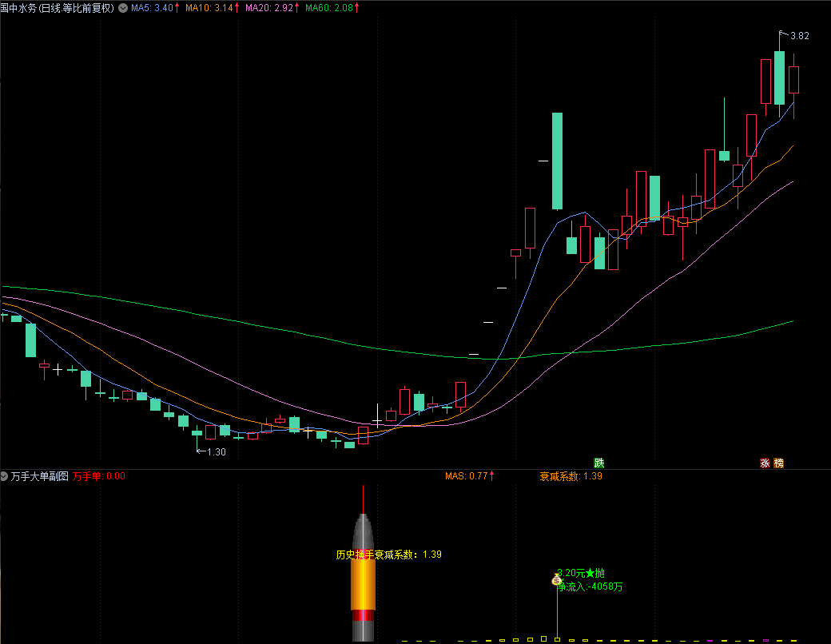The width and height of the screenshot is (831, 644).
Task: Expand the 万手大单副图 indicator menu arrow
Action: [x=5, y=476]
